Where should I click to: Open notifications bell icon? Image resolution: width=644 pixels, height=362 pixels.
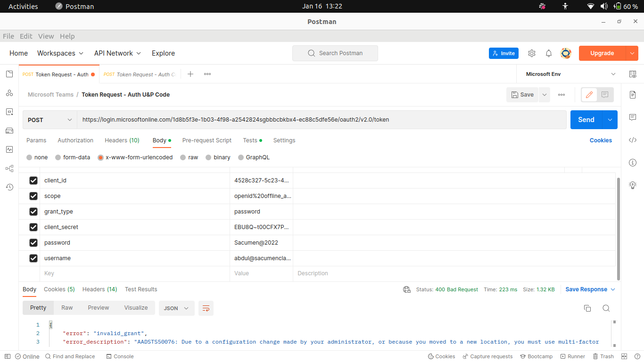[x=549, y=53]
